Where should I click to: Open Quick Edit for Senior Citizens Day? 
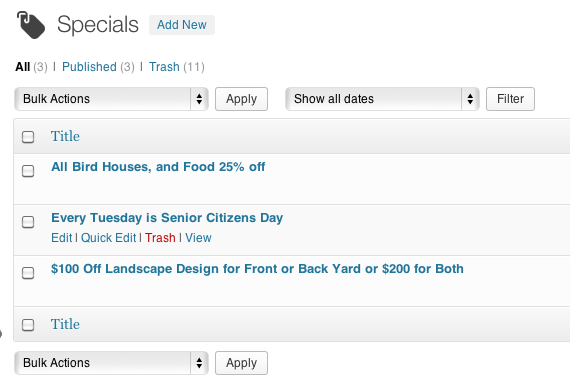tap(108, 238)
